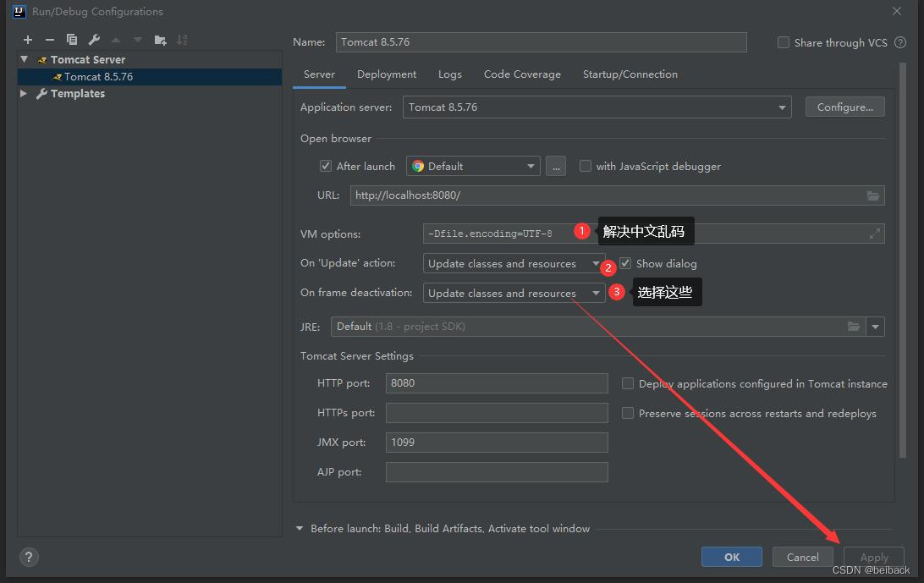Click the browser ellipsis button
The height and width of the screenshot is (583, 924).
tap(556, 166)
